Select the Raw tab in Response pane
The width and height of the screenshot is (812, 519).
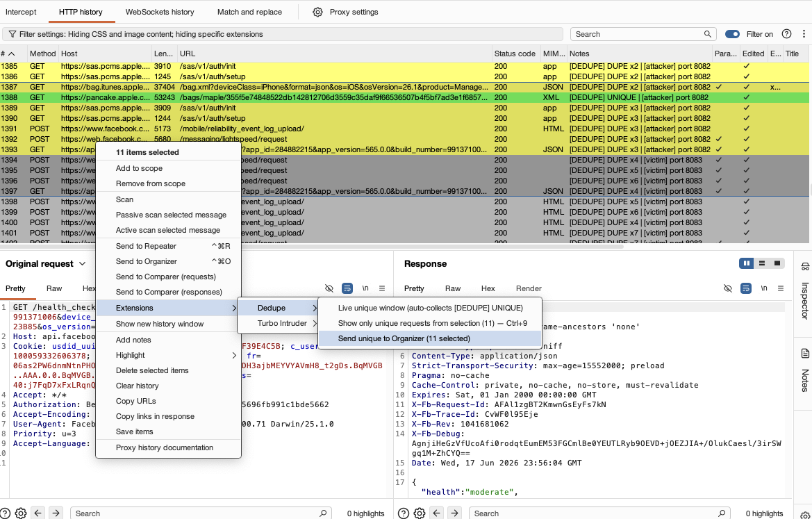tap(453, 288)
